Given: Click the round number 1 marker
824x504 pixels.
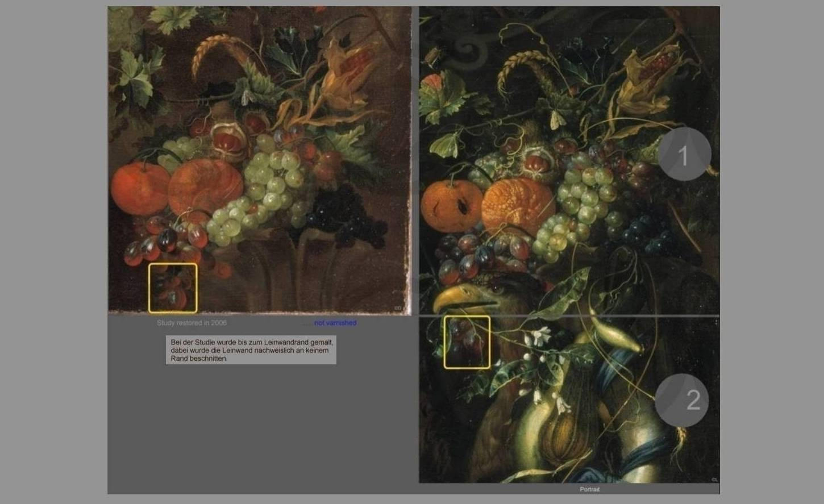Looking at the screenshot, I should point(684,155).
